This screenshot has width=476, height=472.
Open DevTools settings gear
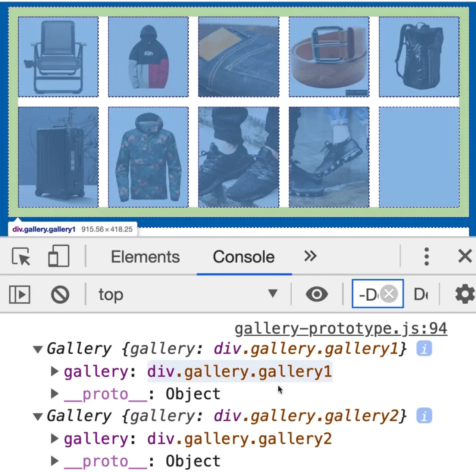click(464, 294)
